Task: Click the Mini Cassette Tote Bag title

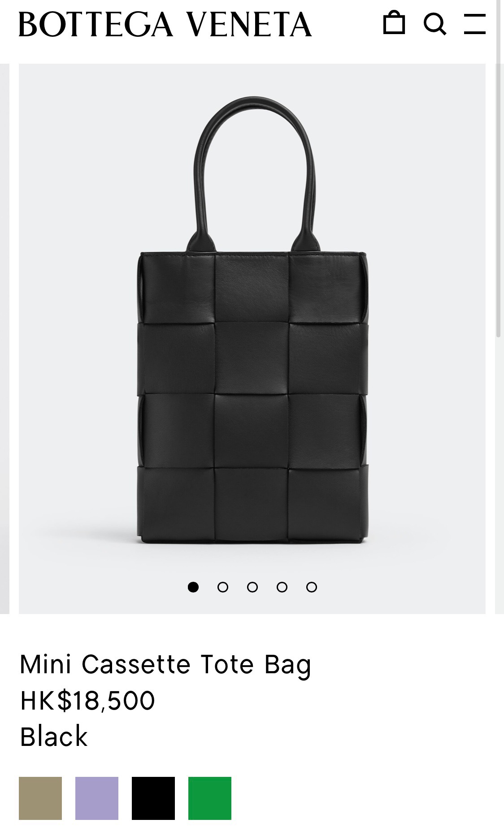Action: pos(165,665)
